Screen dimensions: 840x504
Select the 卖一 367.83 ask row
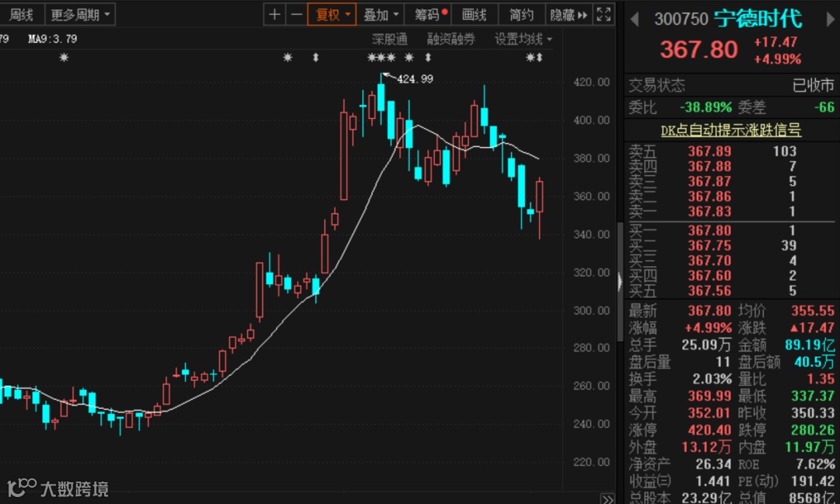pos(731,212)
